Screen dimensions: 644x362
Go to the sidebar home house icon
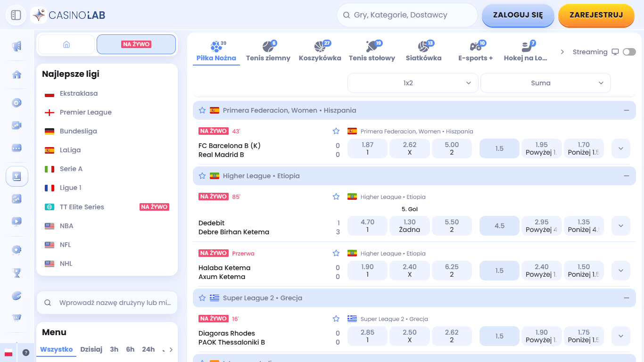point(17,74)
